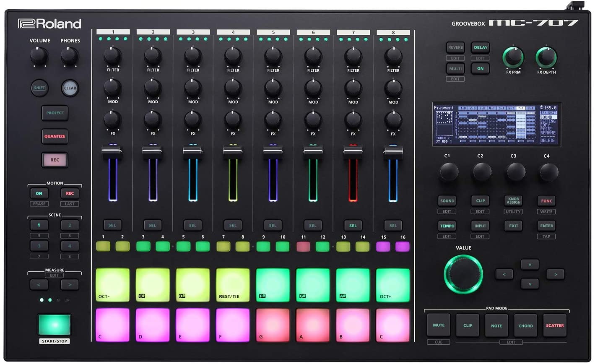The height and width of the screenshot is (364, 595).
Task: Switch to NOTE pad mode
Action: [x=496, y=325]
